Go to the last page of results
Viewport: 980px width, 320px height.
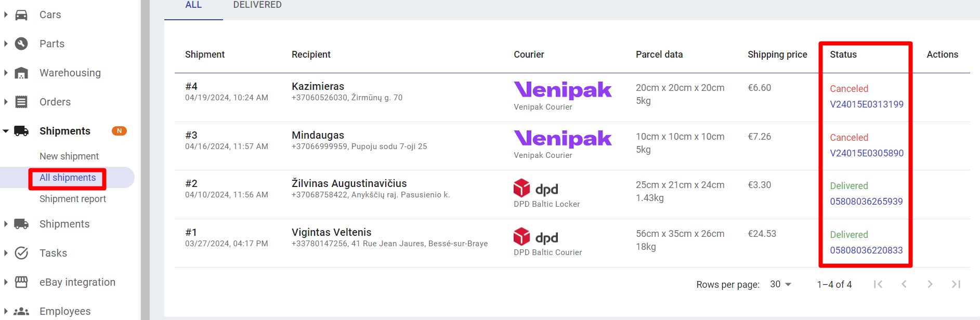point(956,284)
